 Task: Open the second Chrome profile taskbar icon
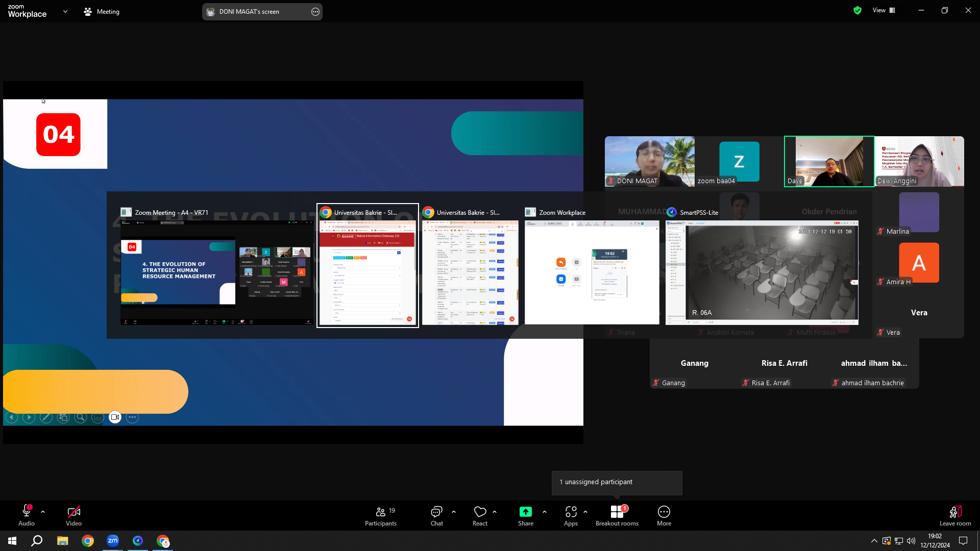[x=163, y=541]
